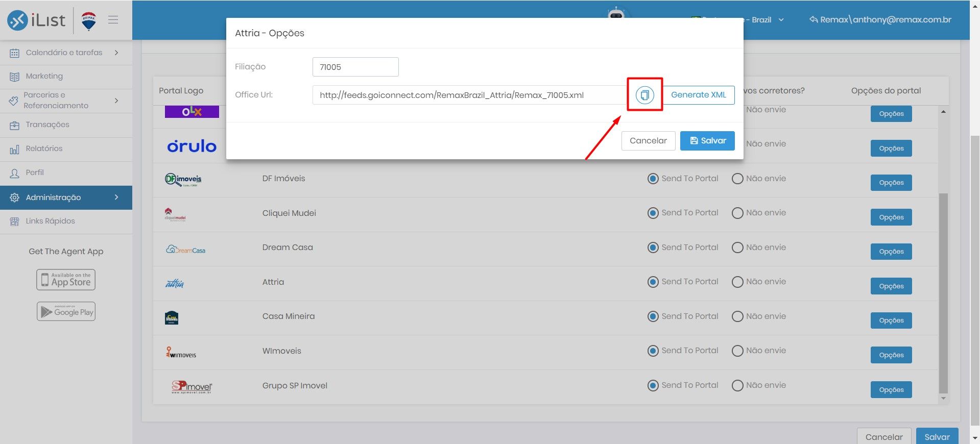Click the SP Imovel logo
The image size is (980, 444).
click(x=192, y=387)
